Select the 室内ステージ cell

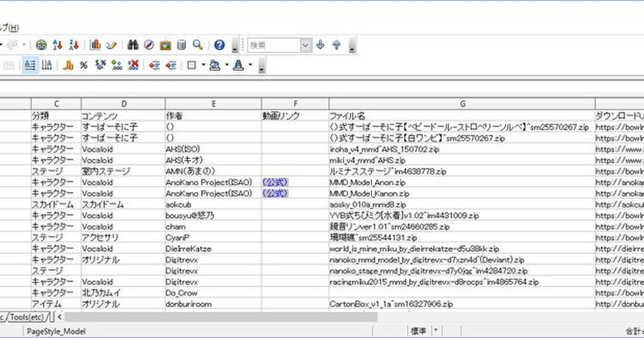click(x=123, y=171)
